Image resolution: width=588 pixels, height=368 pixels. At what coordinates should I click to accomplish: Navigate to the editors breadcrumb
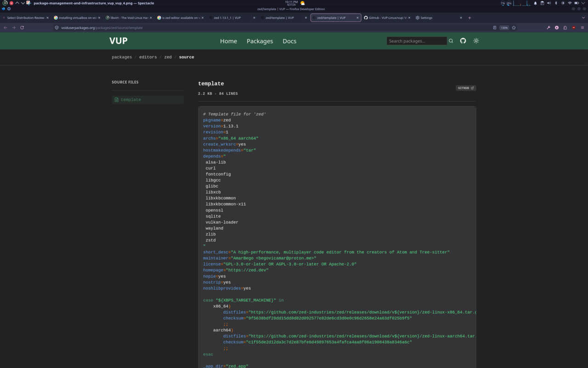[x=148, y=57]
